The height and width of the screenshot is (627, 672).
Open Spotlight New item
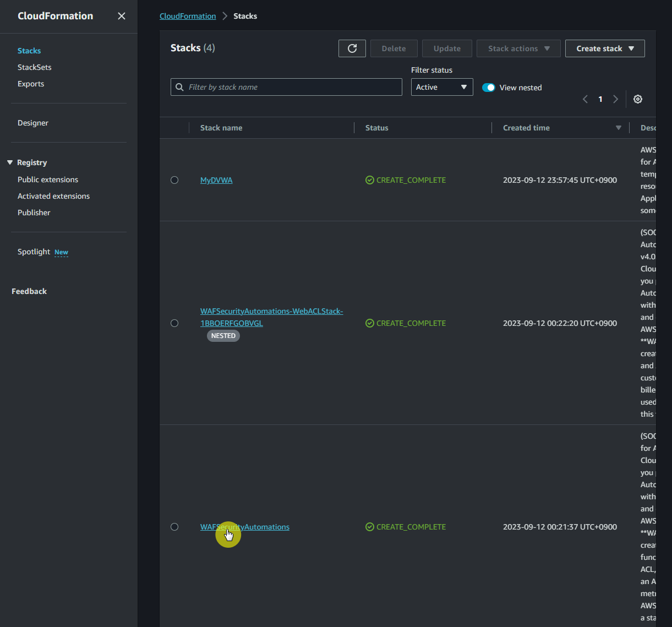pyautogui.click(x=43, y=252)
